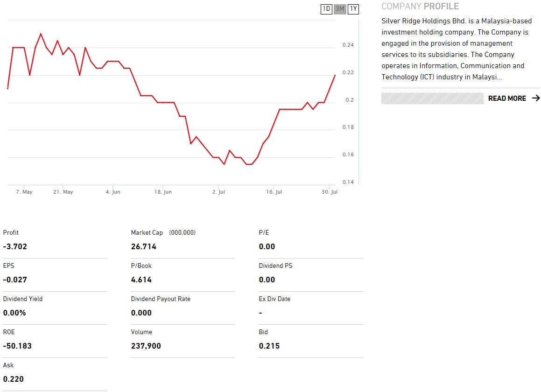Click the Volume value 237,900
Screen dimensions: 541x392
click(146, 346)
